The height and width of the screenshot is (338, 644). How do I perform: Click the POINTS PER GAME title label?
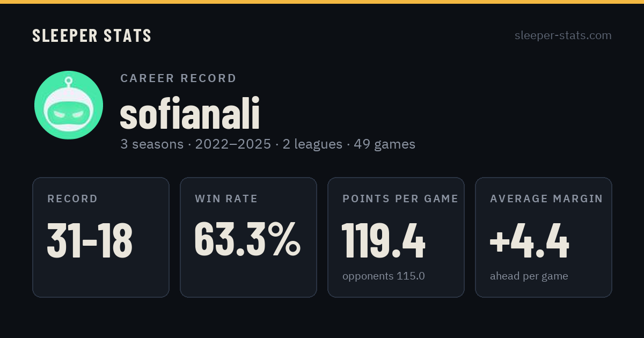pos(400,199)
